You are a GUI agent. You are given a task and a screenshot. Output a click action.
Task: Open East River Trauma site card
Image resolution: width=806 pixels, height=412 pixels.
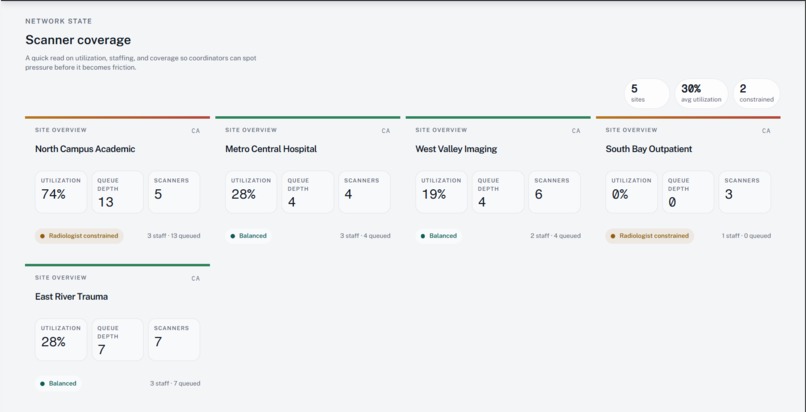coord(117,330)
